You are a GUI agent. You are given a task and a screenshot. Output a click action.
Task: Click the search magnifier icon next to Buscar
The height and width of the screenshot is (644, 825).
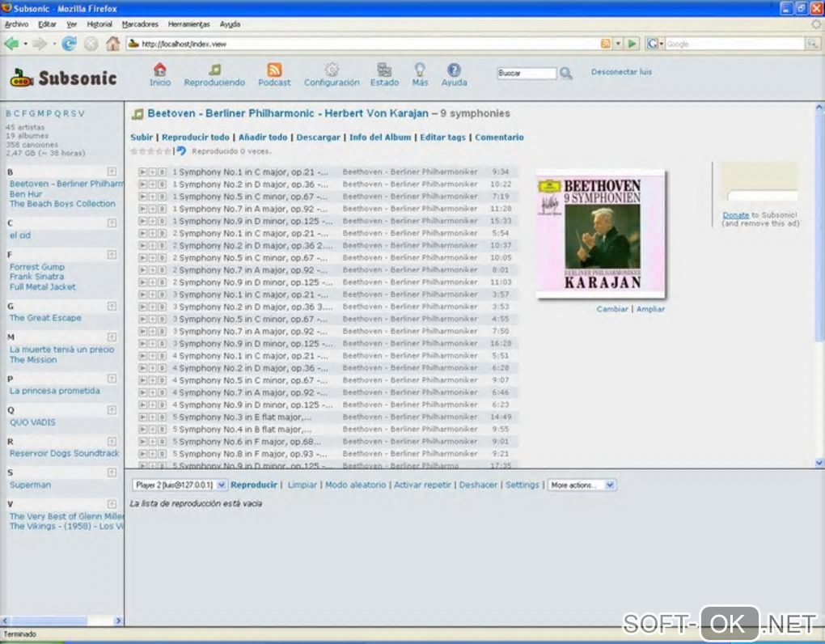[x=566, y=73]
